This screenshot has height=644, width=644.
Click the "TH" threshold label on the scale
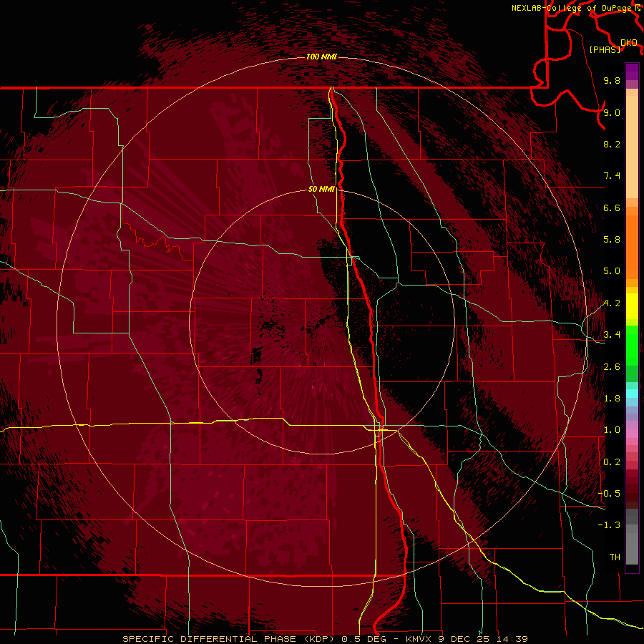point(615,557)
